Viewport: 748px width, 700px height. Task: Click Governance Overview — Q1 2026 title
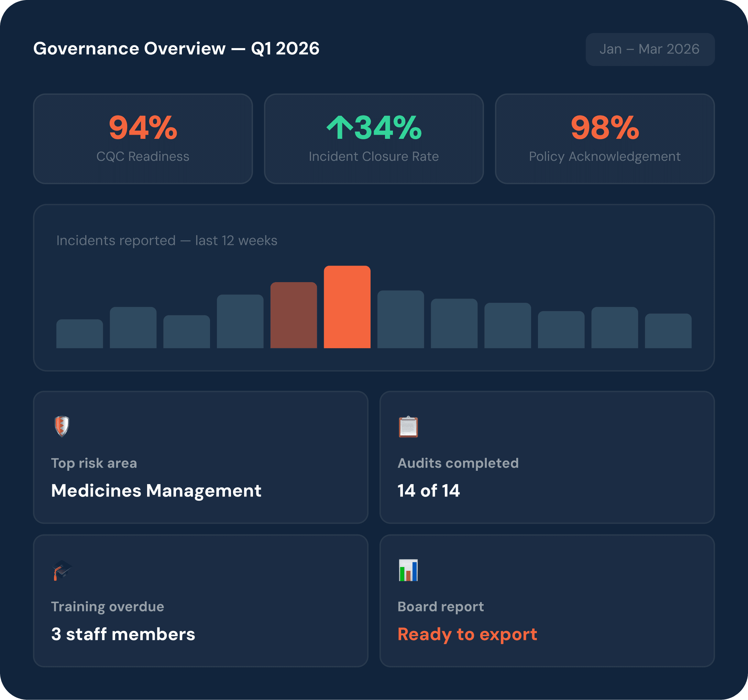176,48
